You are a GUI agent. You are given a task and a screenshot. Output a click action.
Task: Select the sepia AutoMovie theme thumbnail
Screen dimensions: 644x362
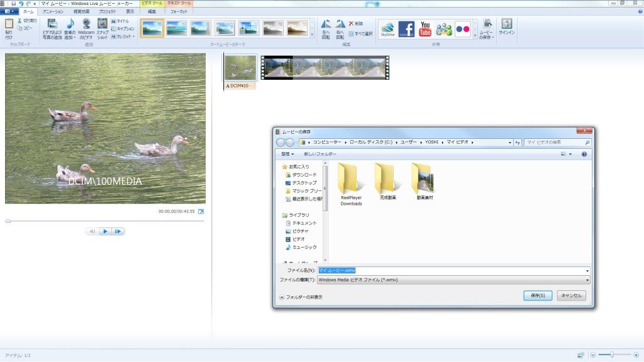pyautogui.click(x=297, y=28)
